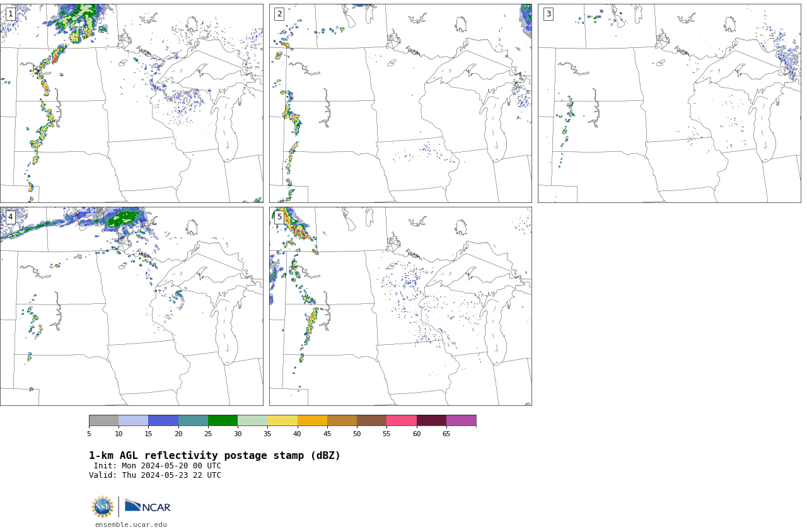Screen dimensions: 807x532
Task: Open ensemble member 2 reflectivity map
Action: click(x=400, y=103)
